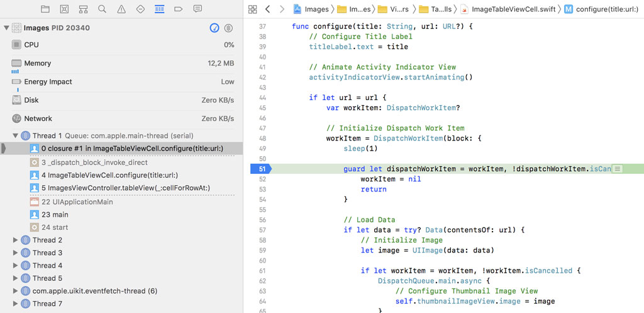Toggle the gauge view button beside Images PID
Screen dimensions: 644x313
[214, 28]
